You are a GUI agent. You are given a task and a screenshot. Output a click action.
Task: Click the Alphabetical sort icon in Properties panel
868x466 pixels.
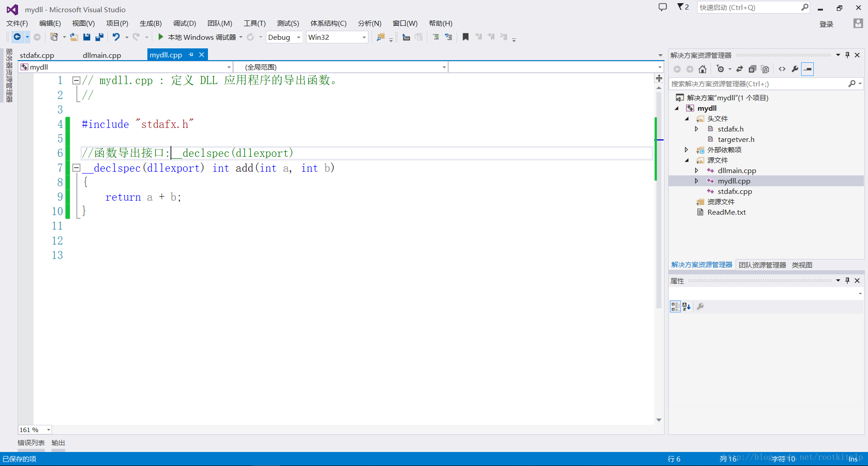click(687, 306)
